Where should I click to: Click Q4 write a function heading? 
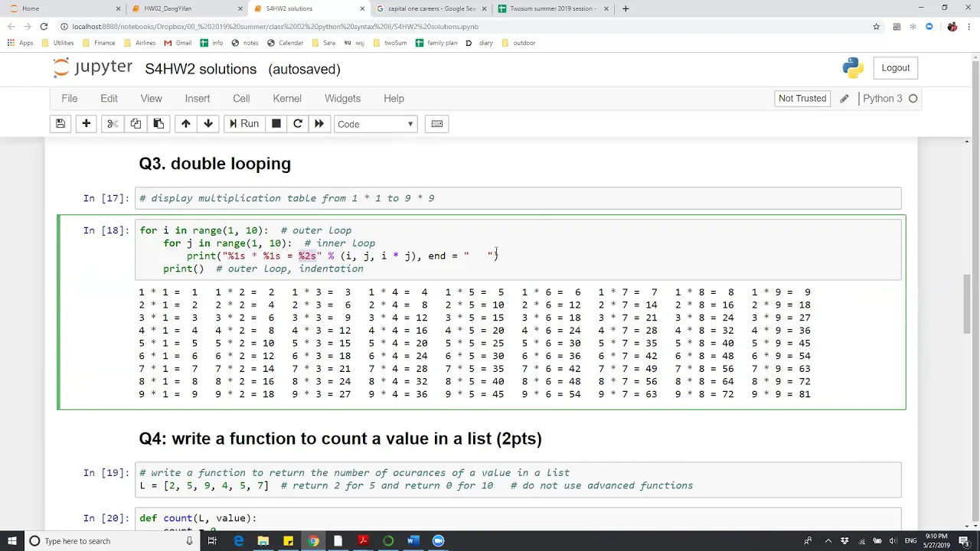pyautogui.click(x=341, y=439)
